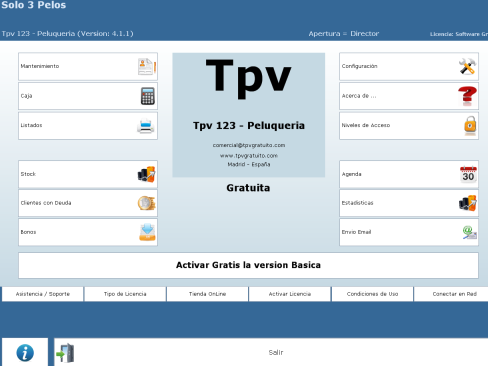Click the Mantenimiento document icon
Viewport: 488px width, 366px height.
147,66
